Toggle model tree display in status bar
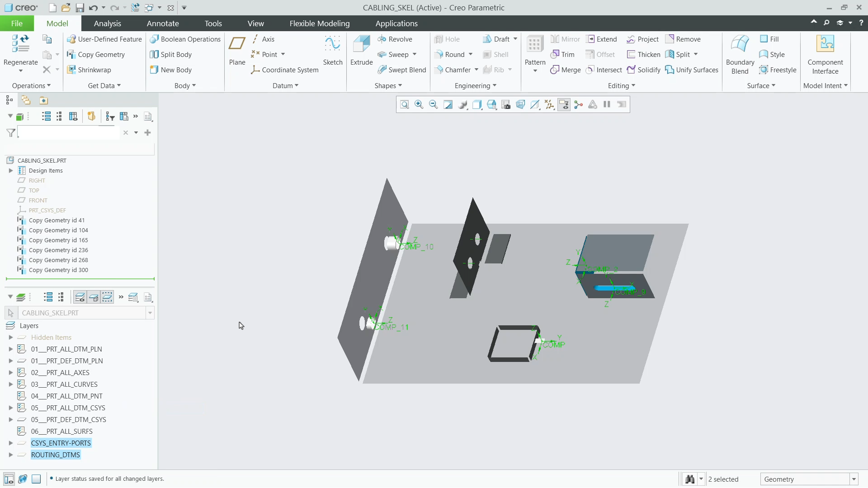868x488 pixels. [x=9, y=479]
